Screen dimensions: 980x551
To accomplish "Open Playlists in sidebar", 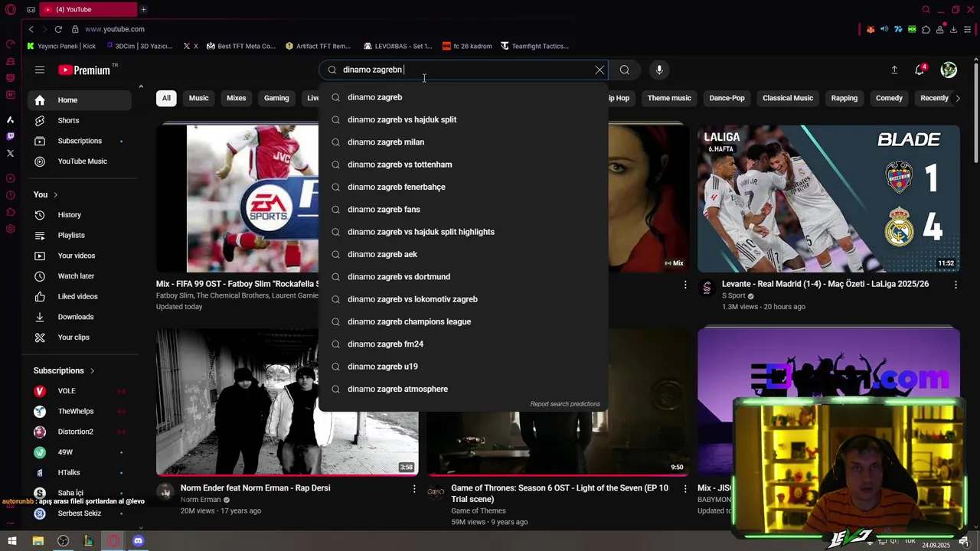I will (x=80, y=235).
